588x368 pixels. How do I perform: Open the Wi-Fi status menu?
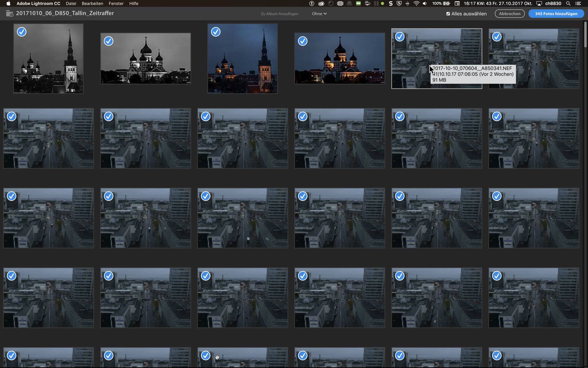coord(416,3)
